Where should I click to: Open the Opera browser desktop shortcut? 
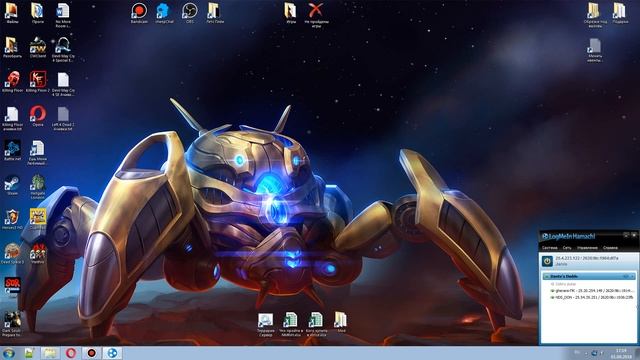coord(38,116)
